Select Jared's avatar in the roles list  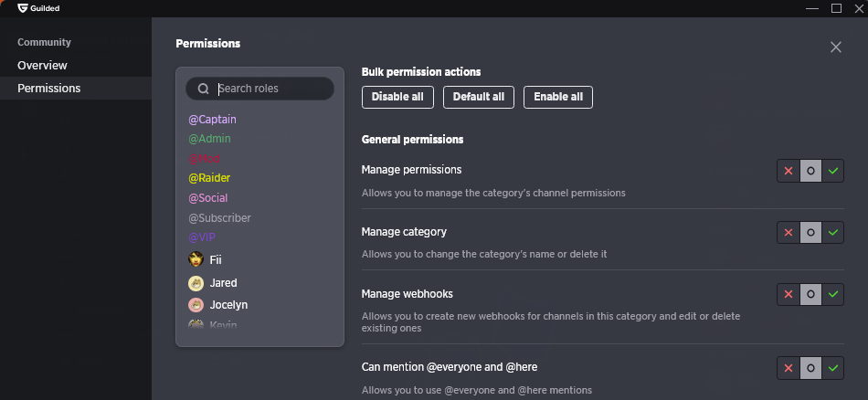pos(196,283)
